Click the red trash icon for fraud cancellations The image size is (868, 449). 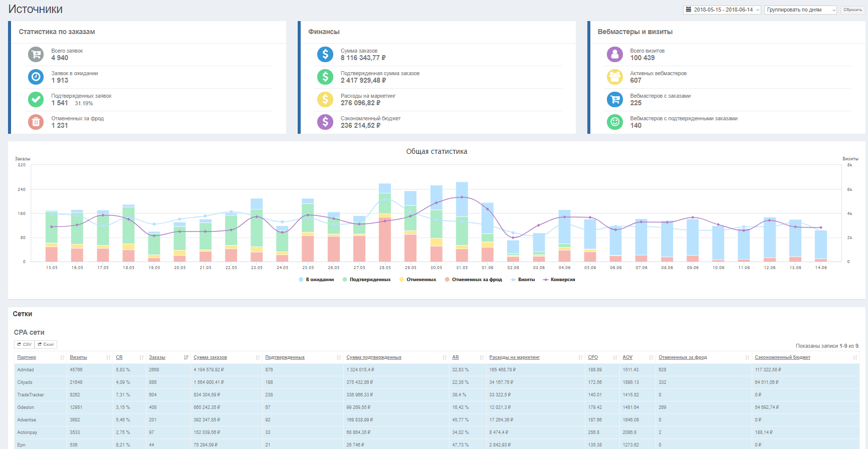36,122
